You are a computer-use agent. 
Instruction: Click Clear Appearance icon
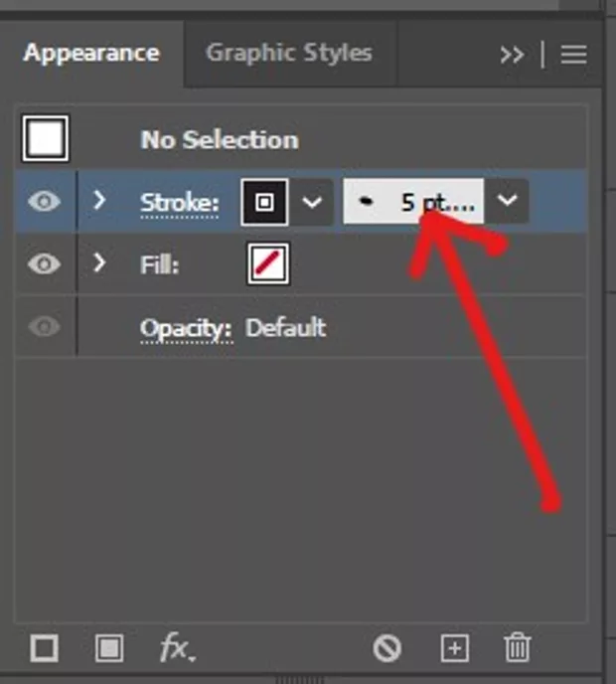tap(387, 649)
